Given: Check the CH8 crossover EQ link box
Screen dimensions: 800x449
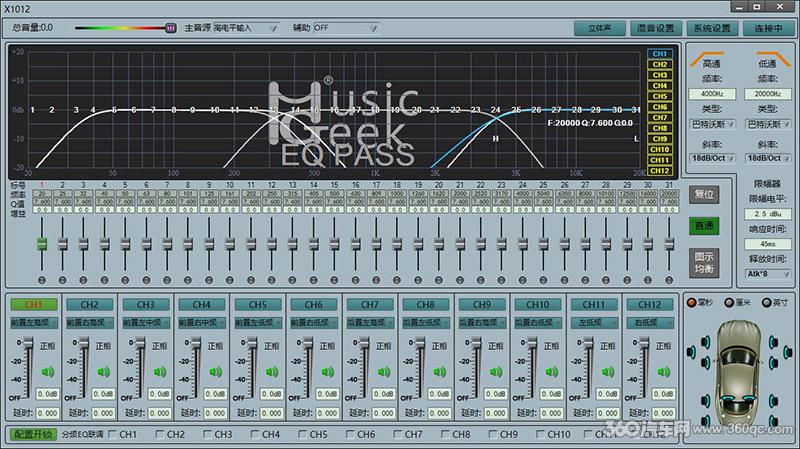Looking at the screenshot, I should click(445, 434).
